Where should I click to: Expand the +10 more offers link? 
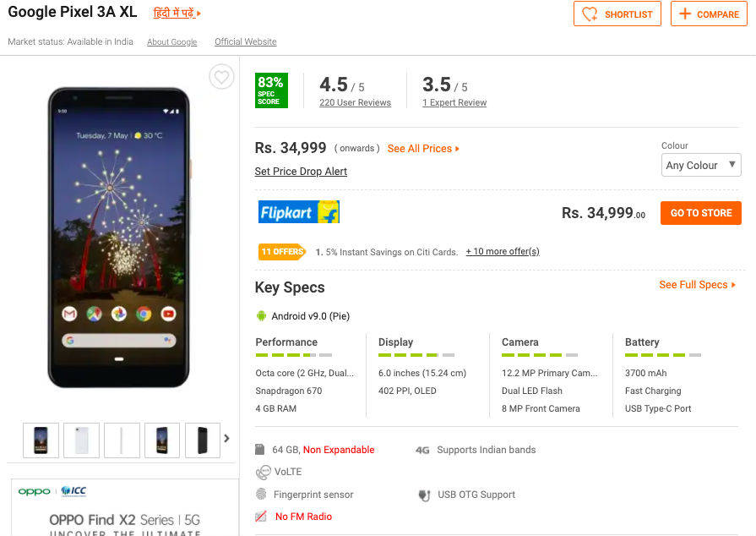(x=502, y=252)
